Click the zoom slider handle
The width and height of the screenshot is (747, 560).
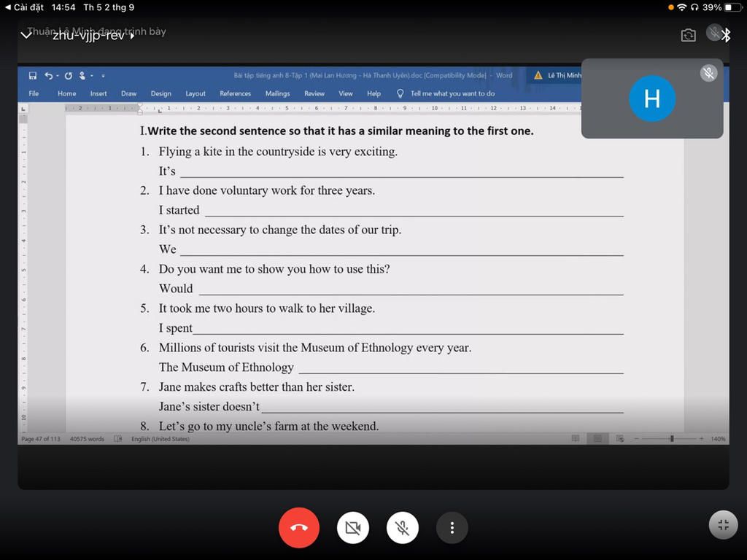coord(672,438)
